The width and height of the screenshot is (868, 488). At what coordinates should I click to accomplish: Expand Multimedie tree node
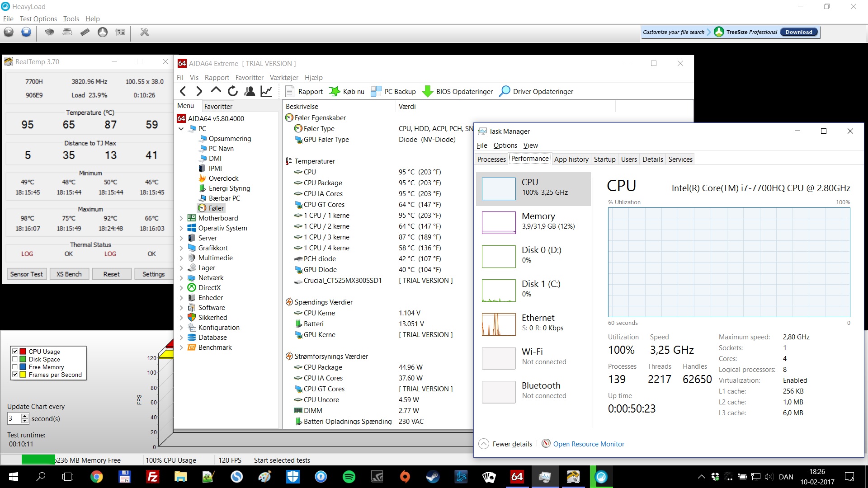pyautogui.click(x=181, y=258)
